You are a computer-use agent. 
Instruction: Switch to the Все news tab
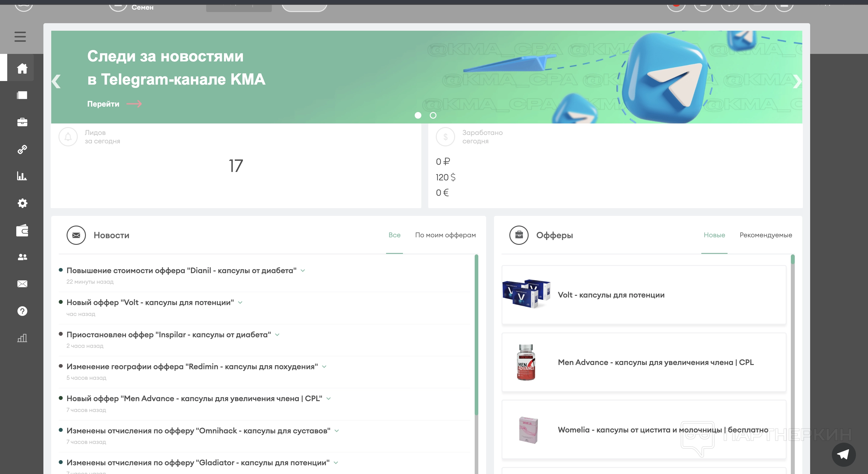coord(394,235)
